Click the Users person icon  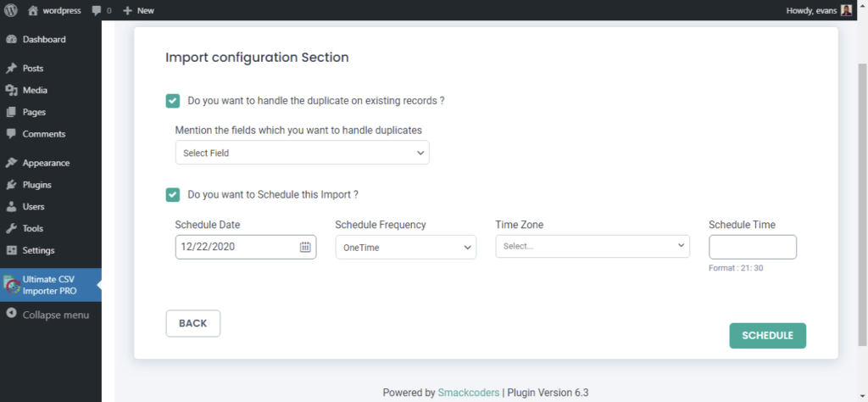pos(11,207)
